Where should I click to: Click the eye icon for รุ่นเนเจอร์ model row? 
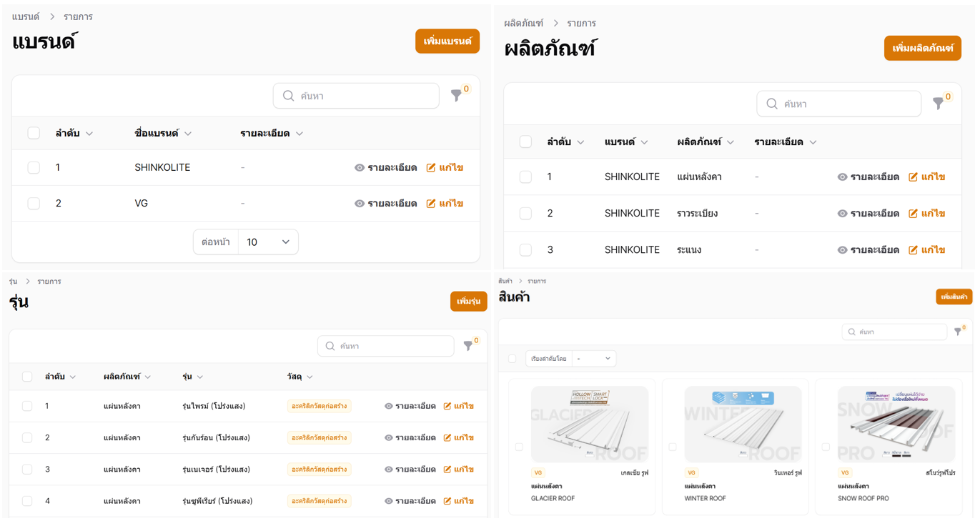tap(389, 469)
